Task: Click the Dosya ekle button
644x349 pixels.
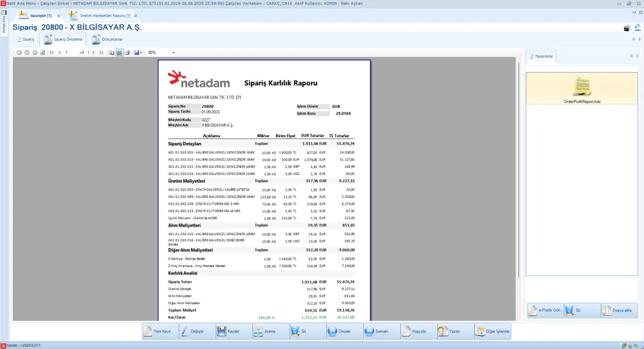Action: (620, 311)
